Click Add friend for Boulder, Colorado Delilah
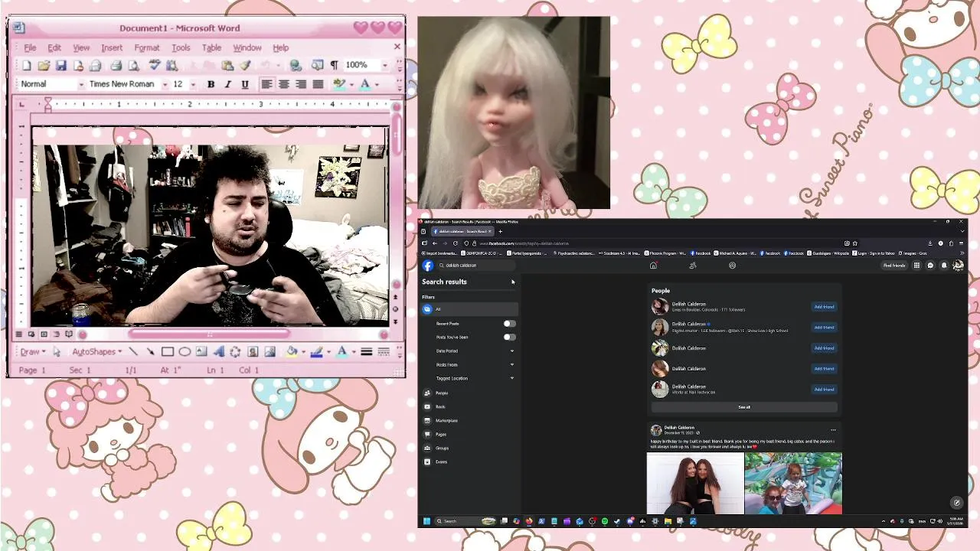The height and width of the screenshot is (551, 980). 824,307
